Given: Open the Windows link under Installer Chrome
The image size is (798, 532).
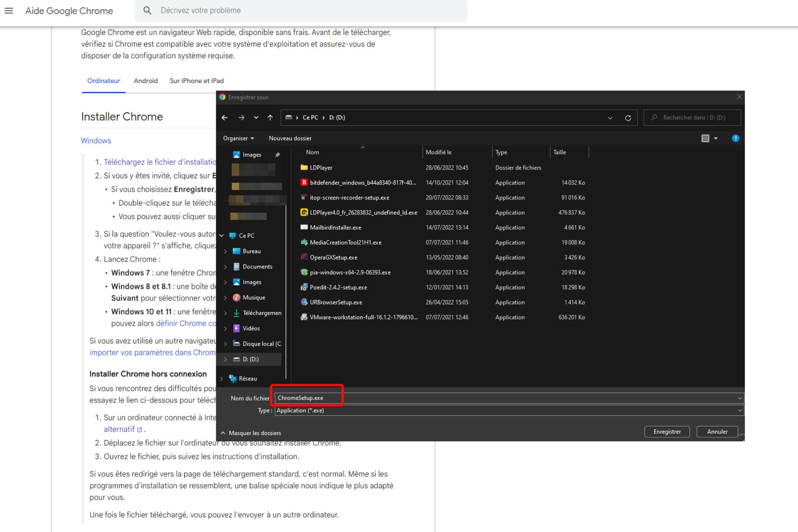Looking at the screenshot, I should pos(96,140).
